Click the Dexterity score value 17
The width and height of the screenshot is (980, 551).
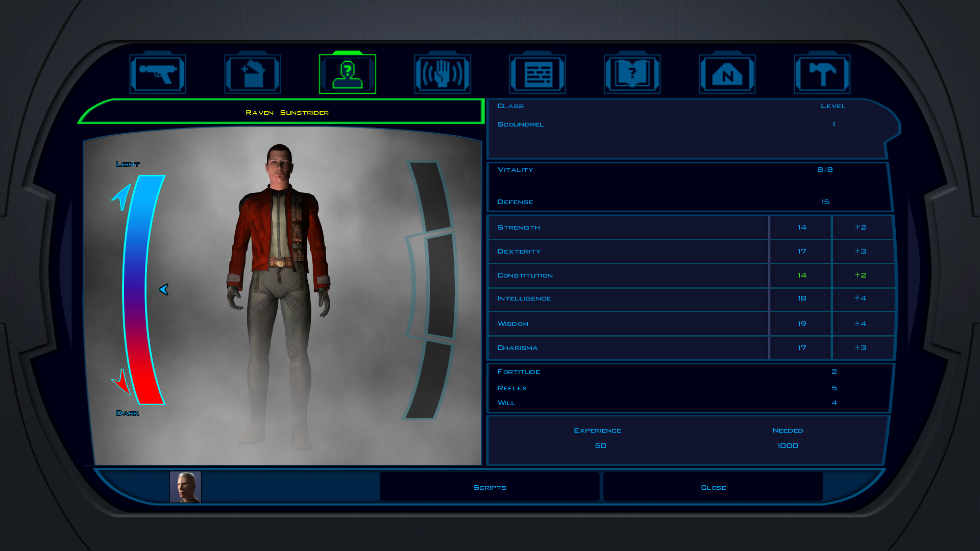pyautogui.click(x=802, y=252)
